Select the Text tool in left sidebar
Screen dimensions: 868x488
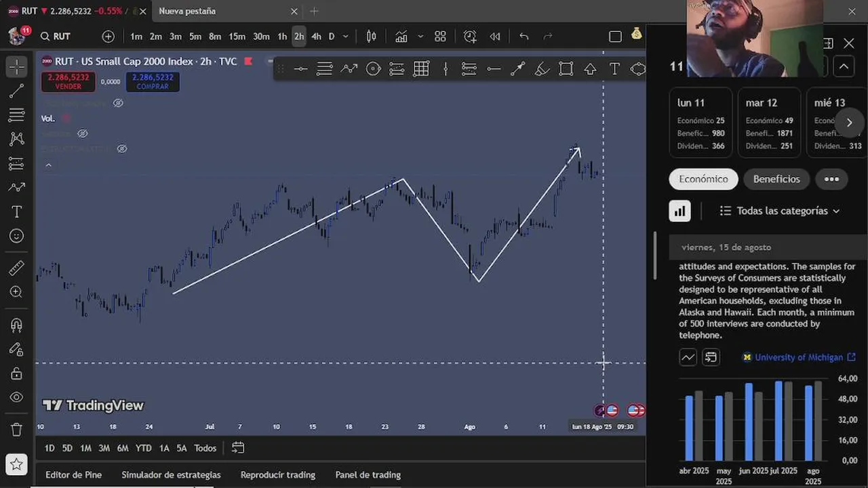point(17,212)
